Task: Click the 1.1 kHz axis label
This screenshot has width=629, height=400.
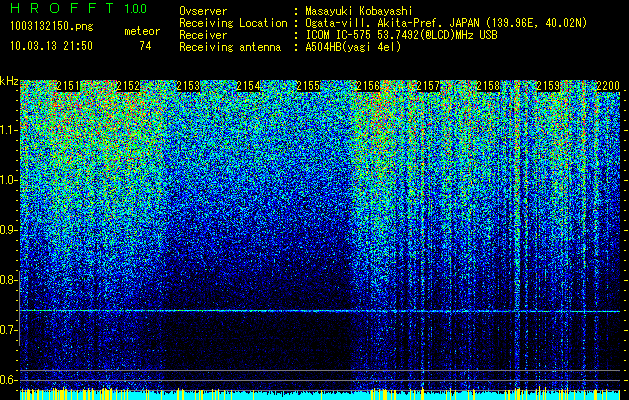Action: (8, 130)
